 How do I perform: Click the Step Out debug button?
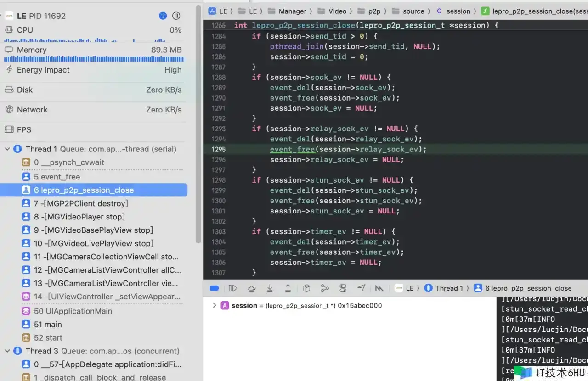tap(288, 288)
